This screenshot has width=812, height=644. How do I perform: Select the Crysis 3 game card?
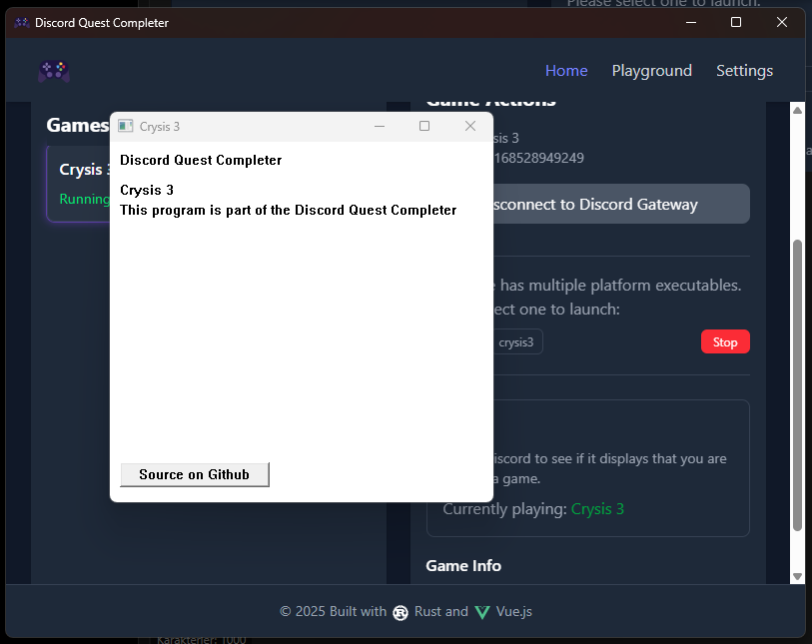[79, 184]
